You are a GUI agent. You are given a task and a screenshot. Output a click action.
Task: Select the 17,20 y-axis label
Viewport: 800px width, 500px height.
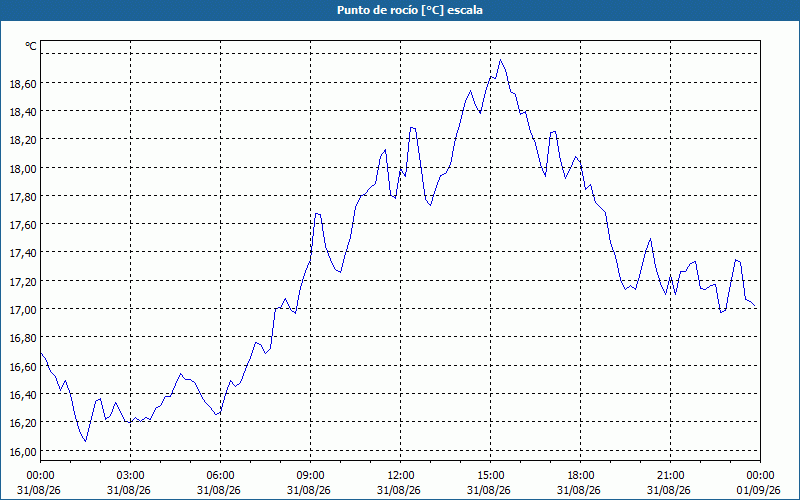23,282
